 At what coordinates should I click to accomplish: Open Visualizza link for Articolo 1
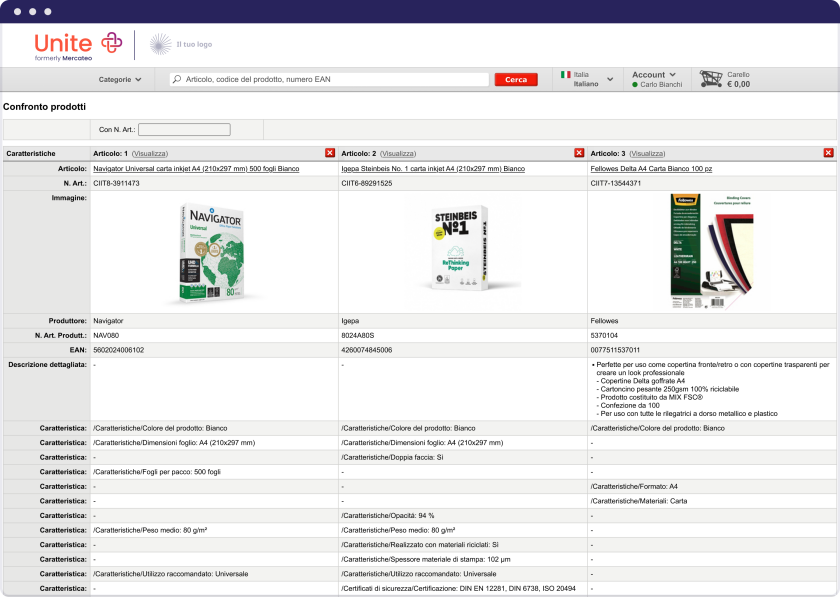pyautogui.click(x=150, y=153)
